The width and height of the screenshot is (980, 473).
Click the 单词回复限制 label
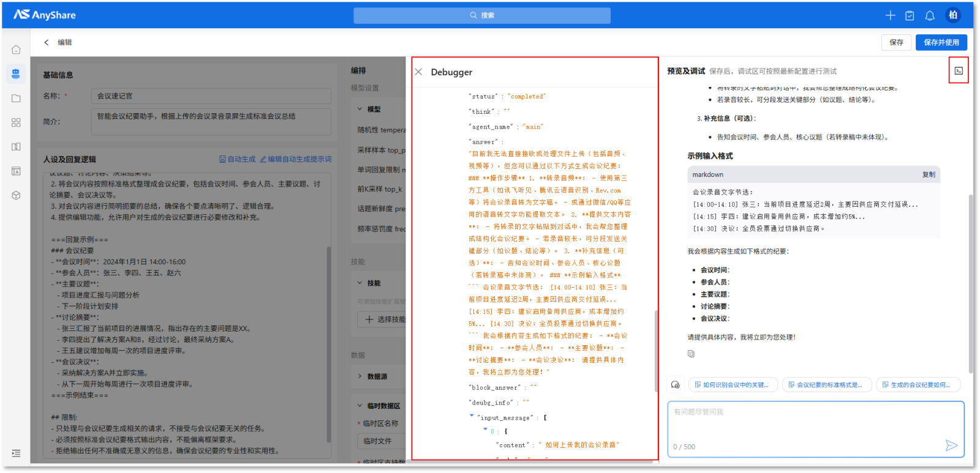click(x=381, y=169)
